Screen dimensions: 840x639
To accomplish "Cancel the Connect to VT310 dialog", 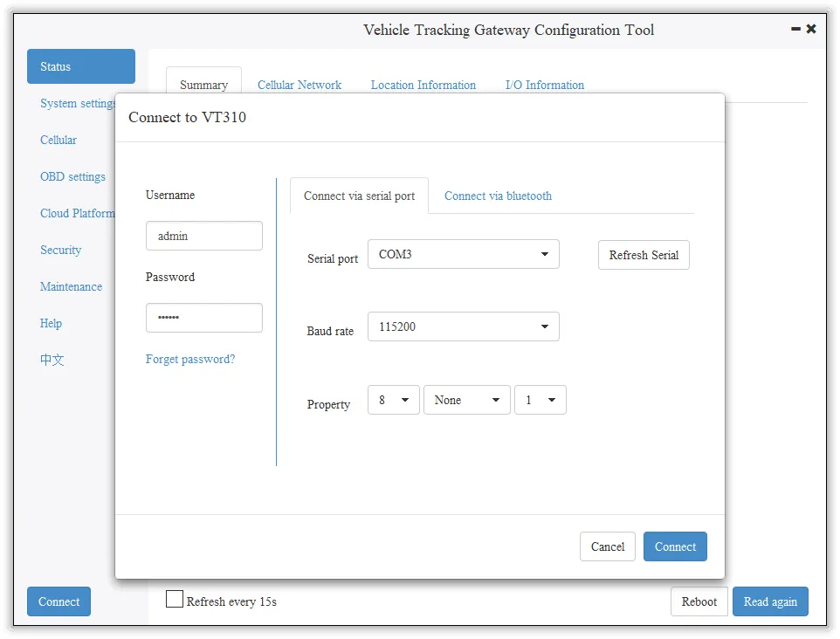I will 608,546.
